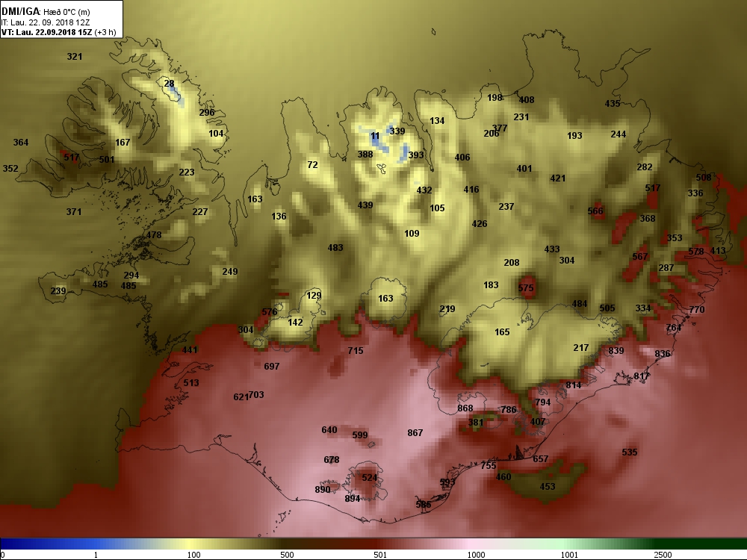Click the 'VT: Lau. 22.09.2018 15Z' valid time

click(46, 32)
